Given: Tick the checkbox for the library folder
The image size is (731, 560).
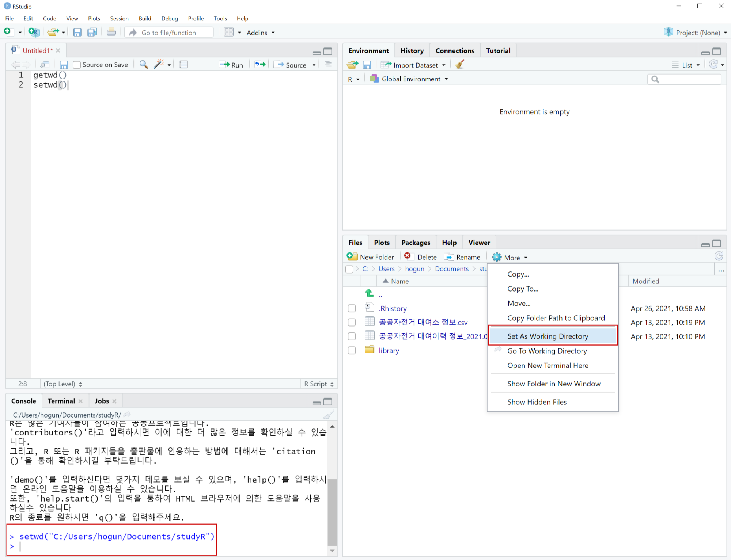Looking at the screenshot, I should [x=352, y=351].
